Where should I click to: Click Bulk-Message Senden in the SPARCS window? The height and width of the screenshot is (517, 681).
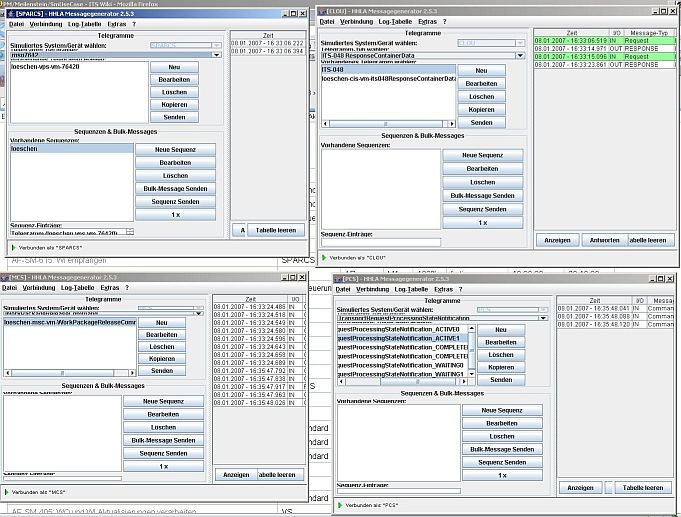click(x=175, y=188)
